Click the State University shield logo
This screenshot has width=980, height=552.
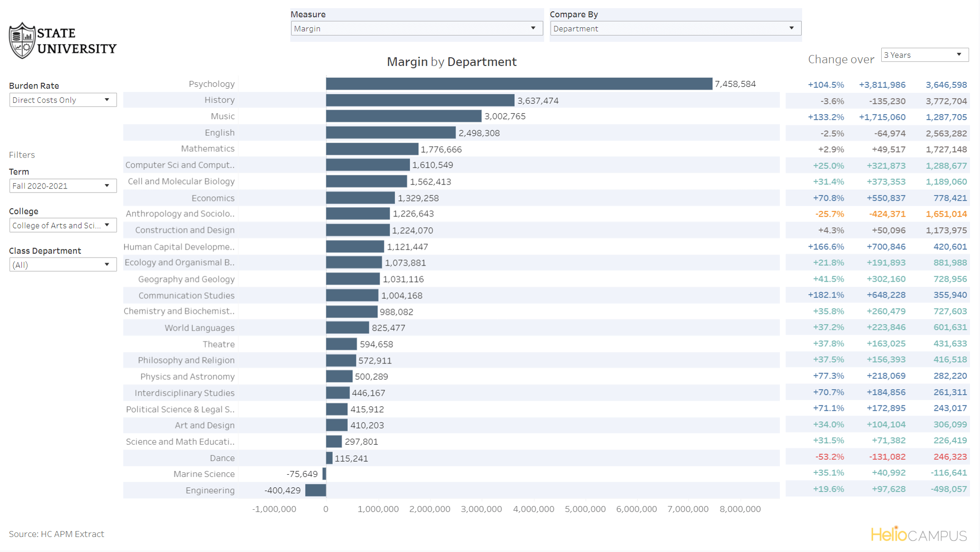click(22, 41)
